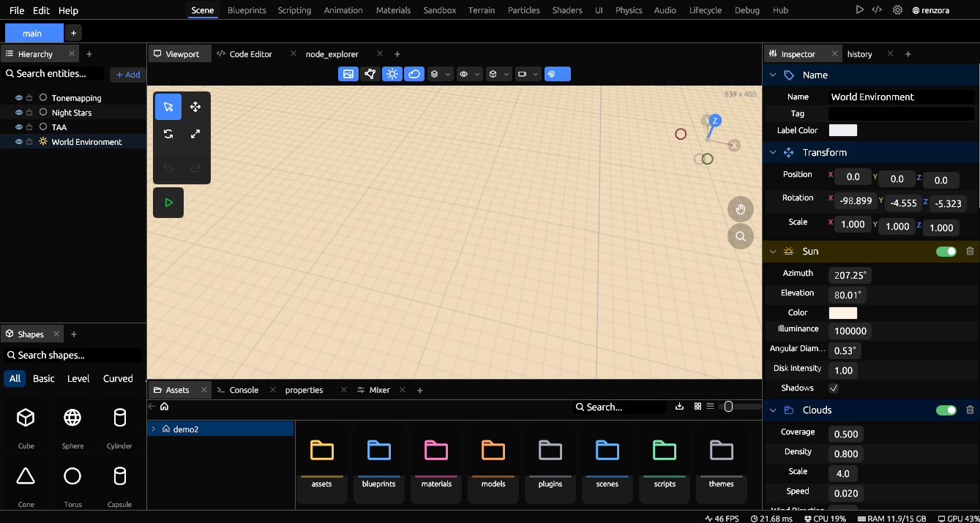Click the green play button in viewport
The height and width of the screenshot is (523, 980).
click(168, 203)
